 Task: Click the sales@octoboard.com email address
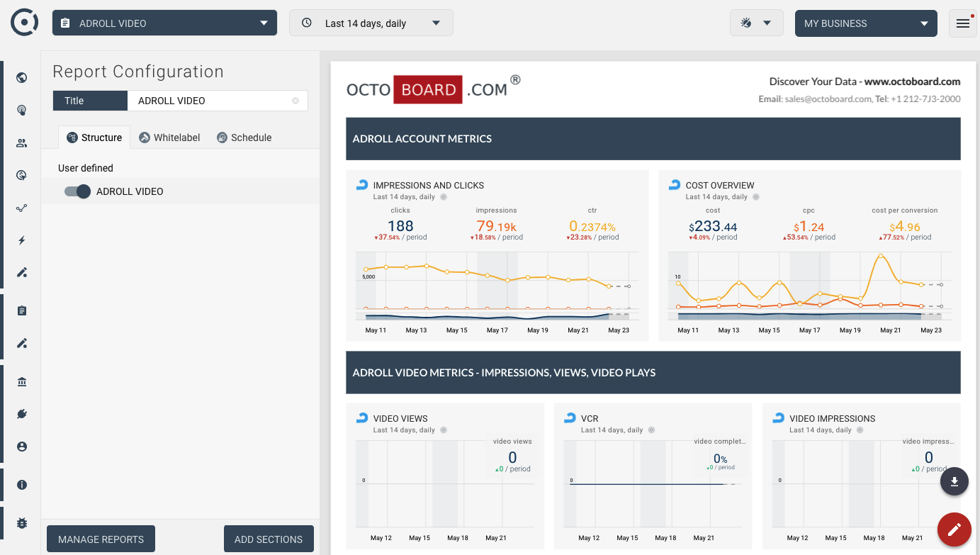(x=828, y=99)
